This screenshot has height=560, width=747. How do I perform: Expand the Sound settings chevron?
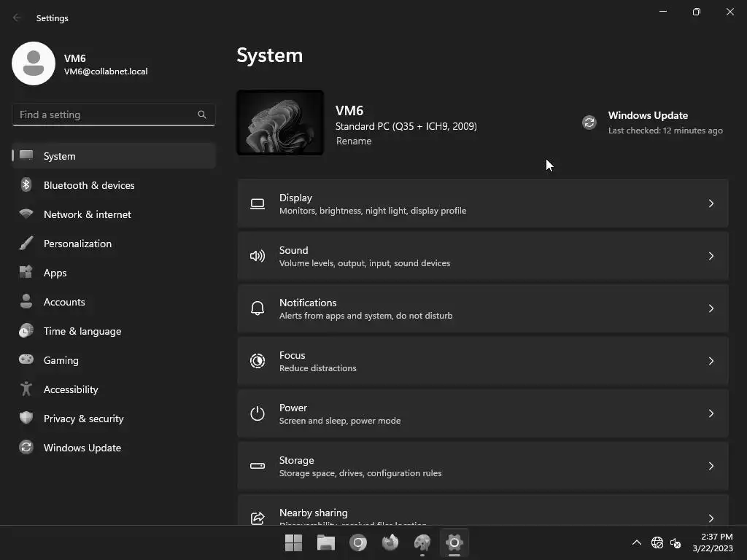[711, 256]
